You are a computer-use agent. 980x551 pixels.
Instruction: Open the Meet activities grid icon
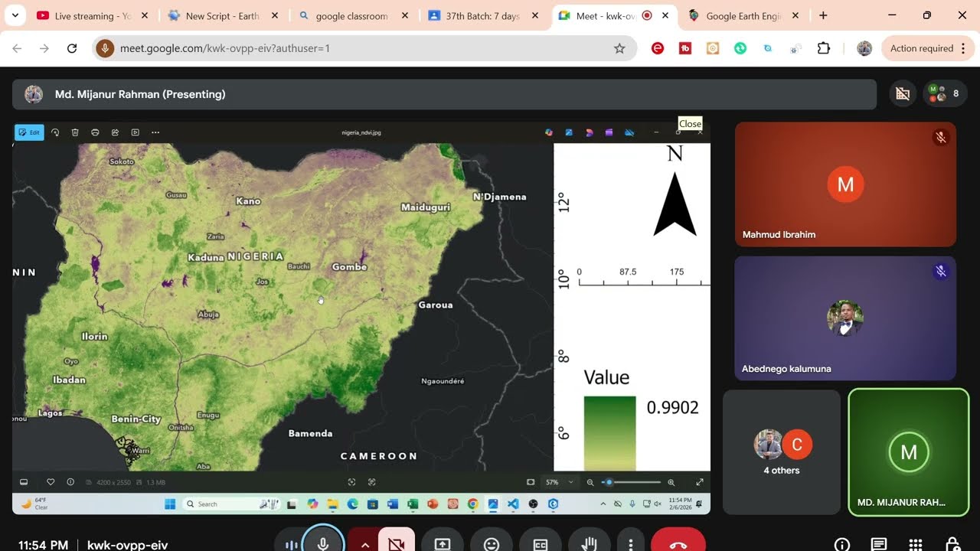(x=916, y=545)
